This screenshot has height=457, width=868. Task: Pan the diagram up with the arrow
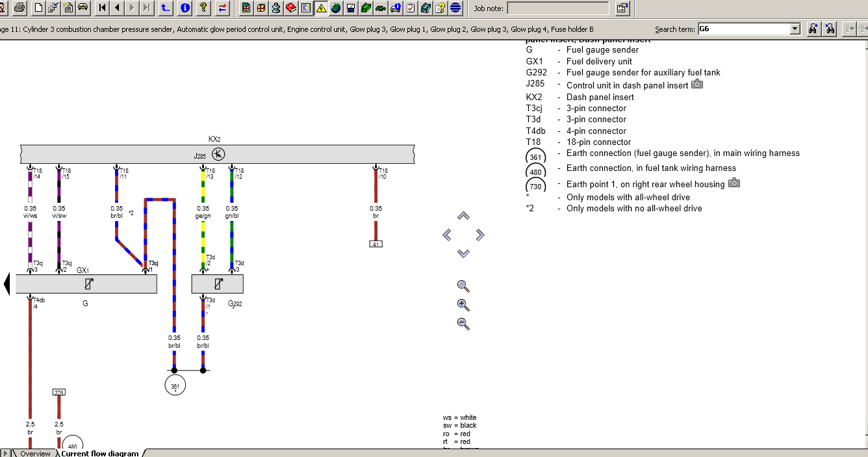(463, 216)
